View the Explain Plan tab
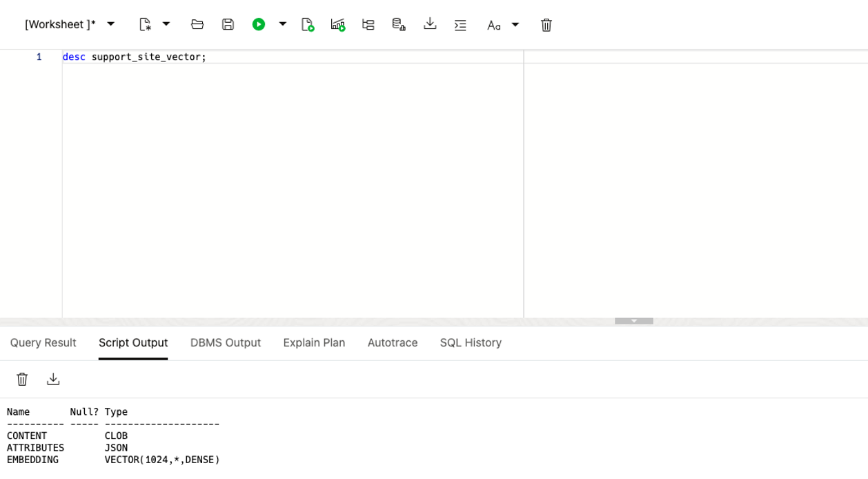 (x=314, y=342)
